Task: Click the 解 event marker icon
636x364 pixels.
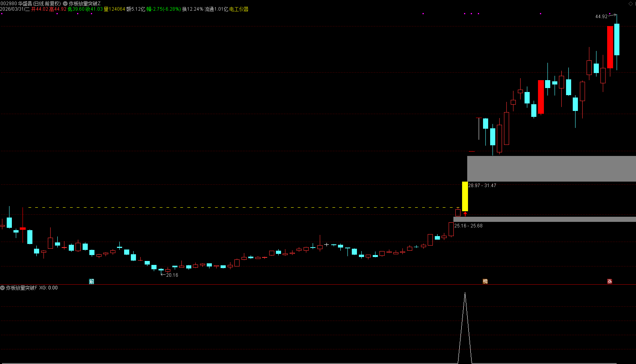Action: [92, 281]
